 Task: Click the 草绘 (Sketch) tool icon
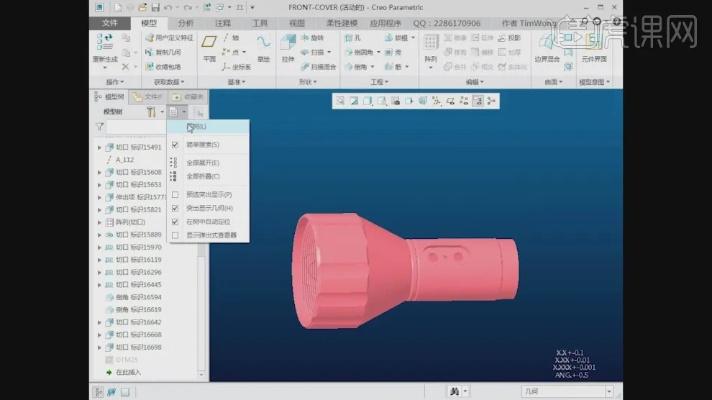[x=264, y=45]
